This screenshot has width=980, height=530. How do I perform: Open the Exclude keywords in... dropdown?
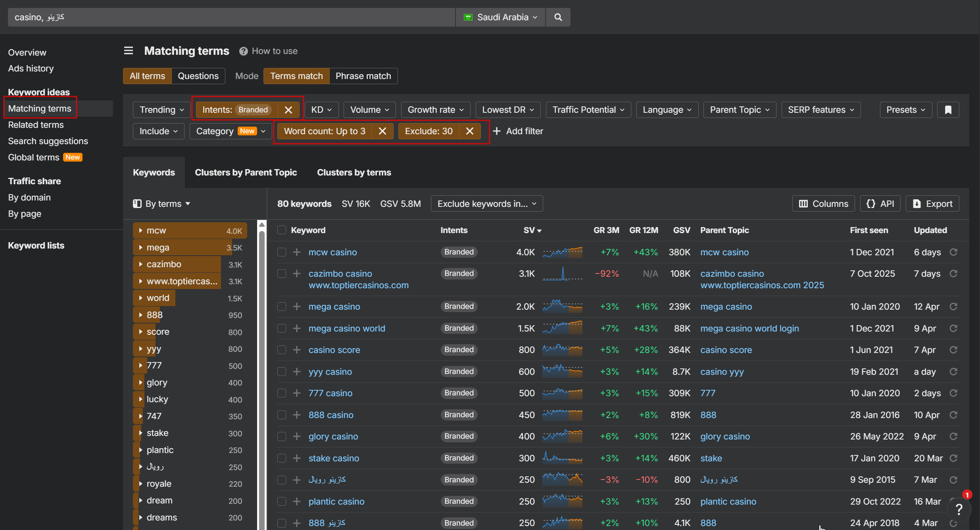486,204
